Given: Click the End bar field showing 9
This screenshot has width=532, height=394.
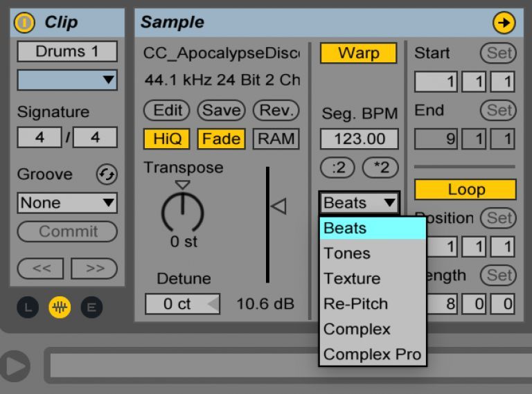Looking at the screenshot, I should [x=436, y=138].
